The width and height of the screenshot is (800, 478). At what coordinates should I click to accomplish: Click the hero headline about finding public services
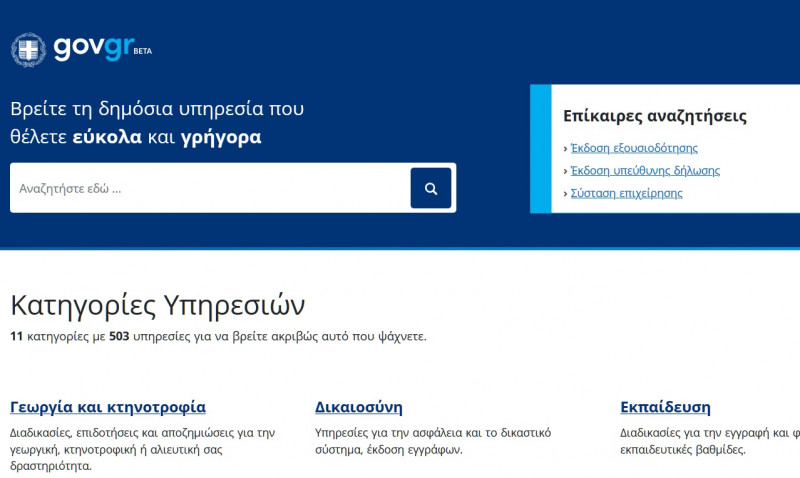click(x=157, y=123)
